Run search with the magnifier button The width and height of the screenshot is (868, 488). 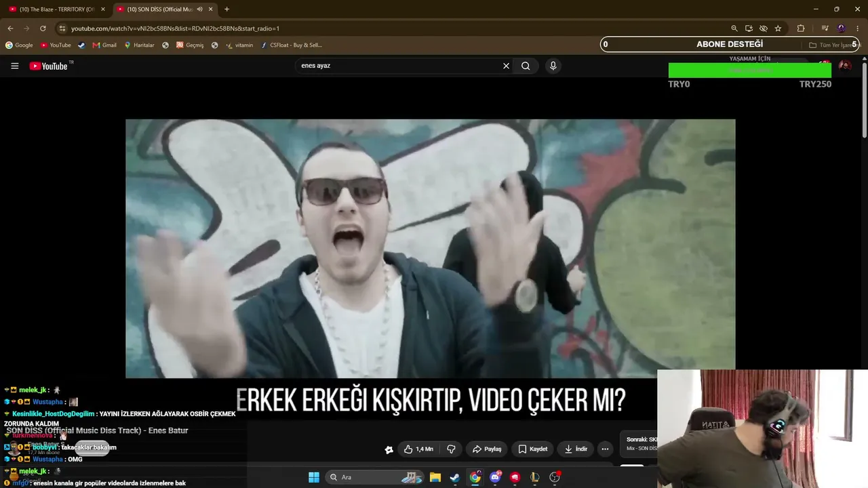coord(526,66)
